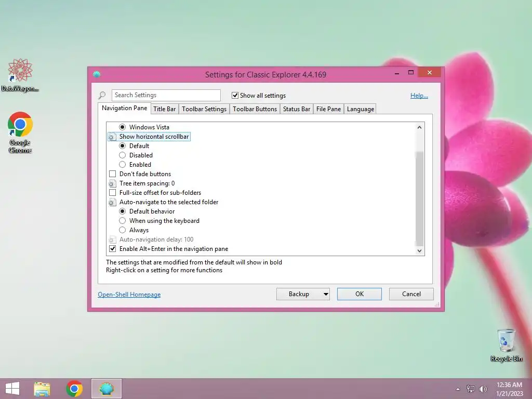Click the settings list scroll-down arrow
Image resolution: width=532 pixels, height=399 pixels.
pos(419,251)
